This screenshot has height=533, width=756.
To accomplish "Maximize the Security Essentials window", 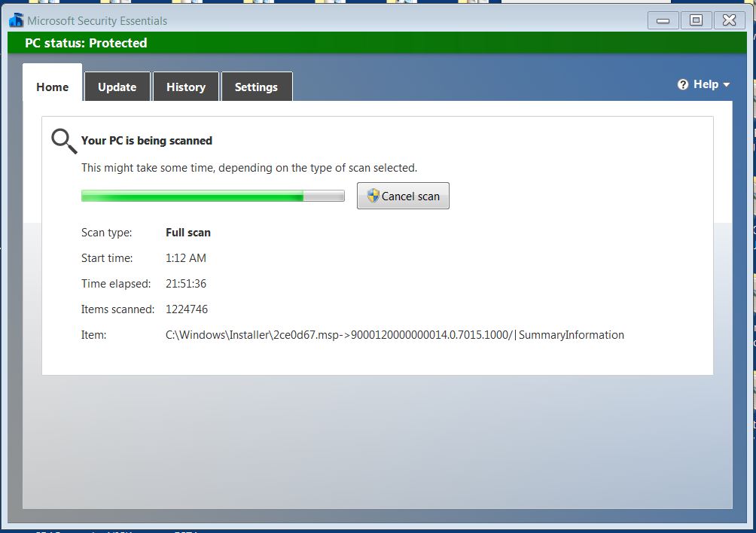I will click(x=696, y=20).
